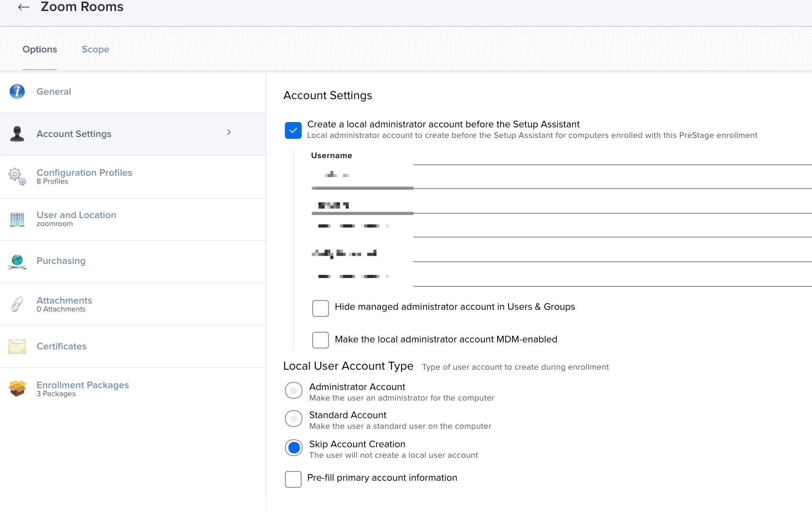Select Administrator Account radio button
This screenshot has width=812, height=512.
[294, 390]
